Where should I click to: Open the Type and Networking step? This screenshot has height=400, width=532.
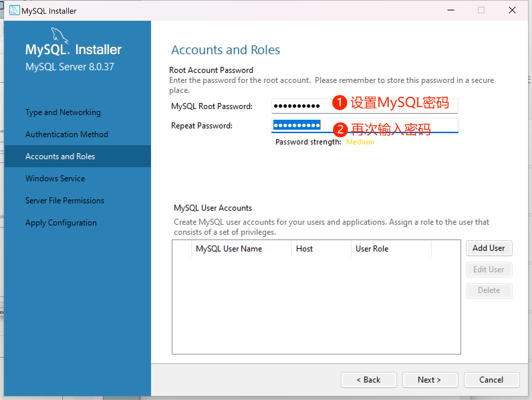63,112
